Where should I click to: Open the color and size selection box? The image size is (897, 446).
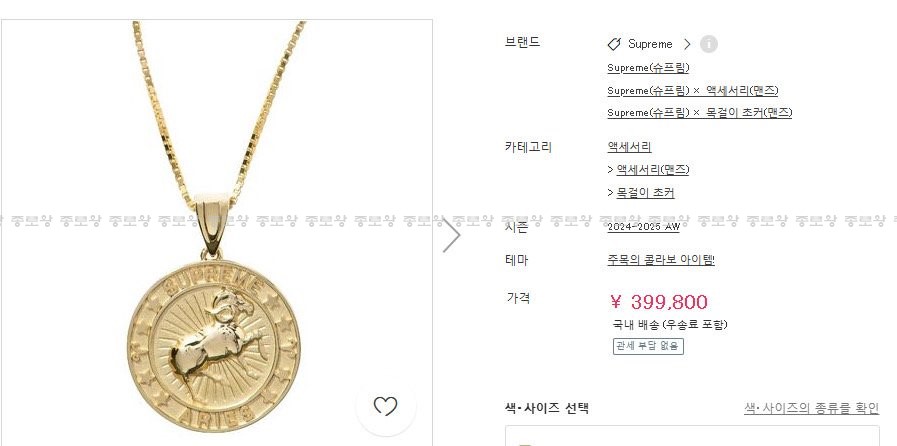[692, 436]
